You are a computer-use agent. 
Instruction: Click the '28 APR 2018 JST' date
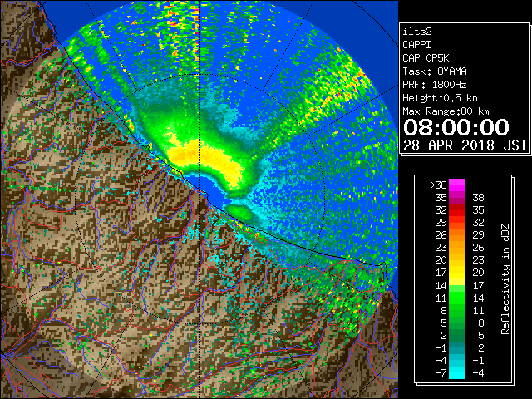[x=465, y=145]
